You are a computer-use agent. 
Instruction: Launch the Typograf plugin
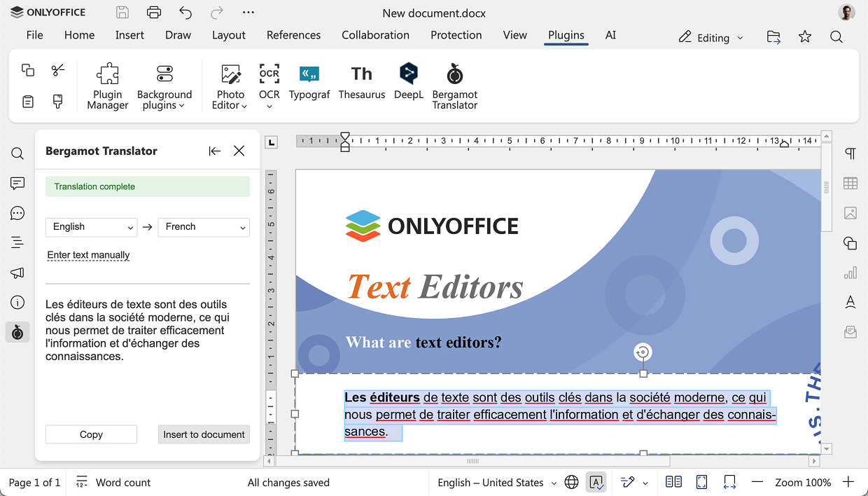309,82
